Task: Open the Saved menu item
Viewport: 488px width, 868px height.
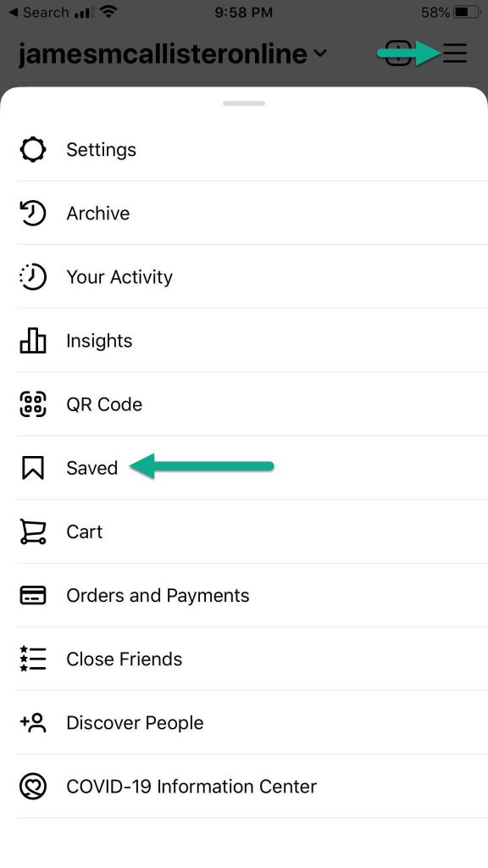Action: click(x=252, y=468)
